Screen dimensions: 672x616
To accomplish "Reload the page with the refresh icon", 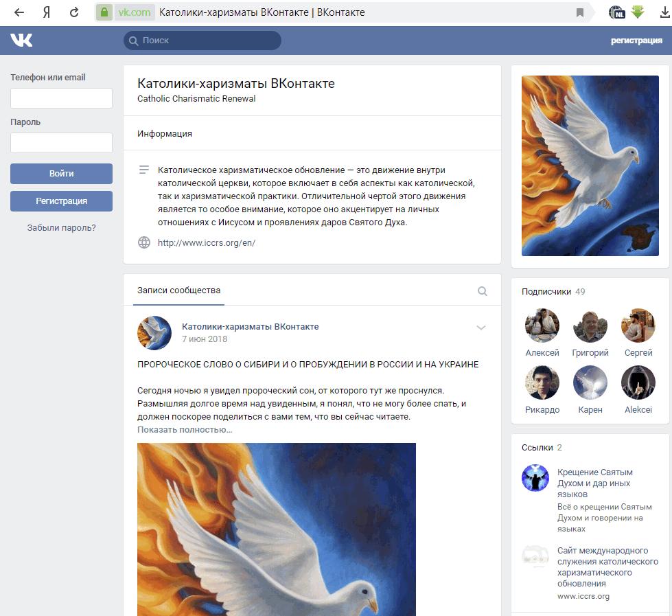I will click(74, 12).
